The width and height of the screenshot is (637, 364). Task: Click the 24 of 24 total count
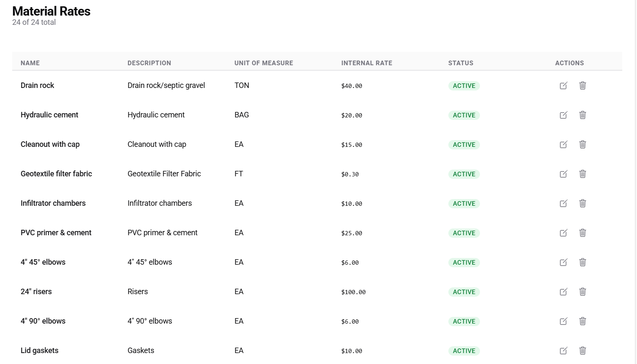[34, 22]
